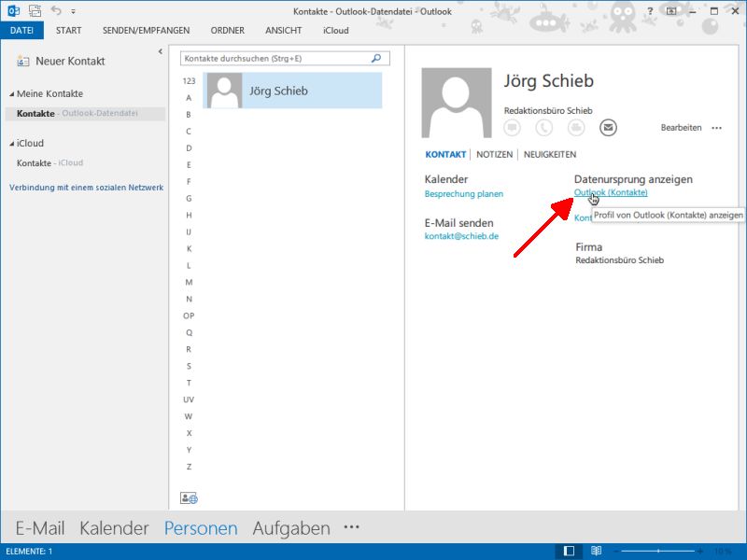Viewport: 747px width, 560px height.
Task: Create a new contact with Neuer Kontakt
Action: 61,61
